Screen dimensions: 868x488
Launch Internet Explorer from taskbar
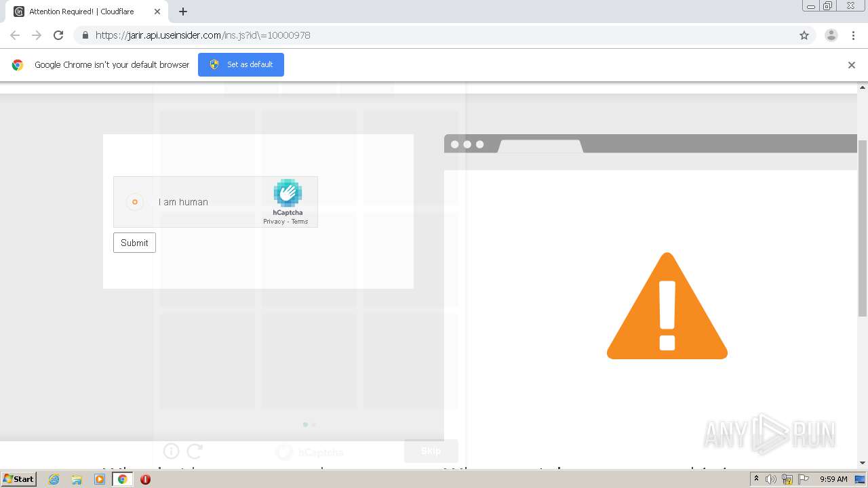point(54,479)
